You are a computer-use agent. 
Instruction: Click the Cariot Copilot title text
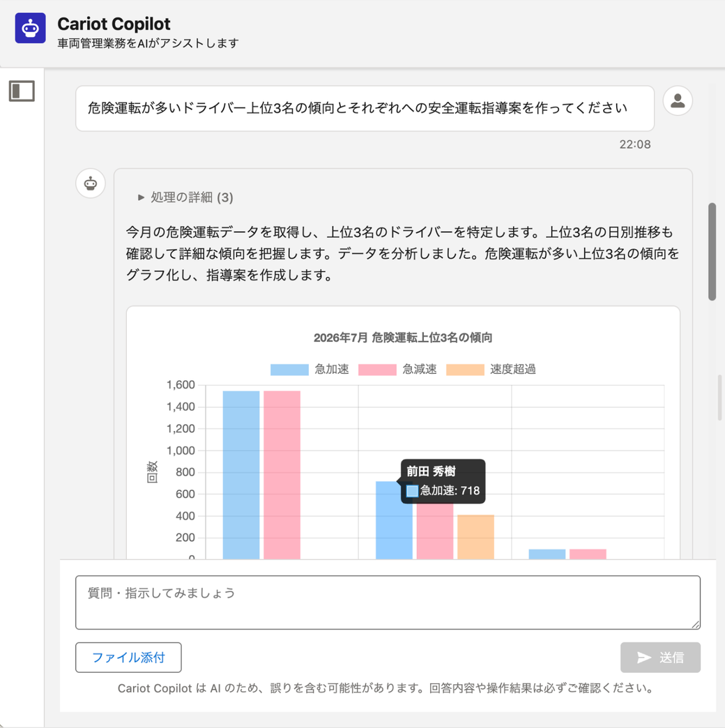coord(114,24)
